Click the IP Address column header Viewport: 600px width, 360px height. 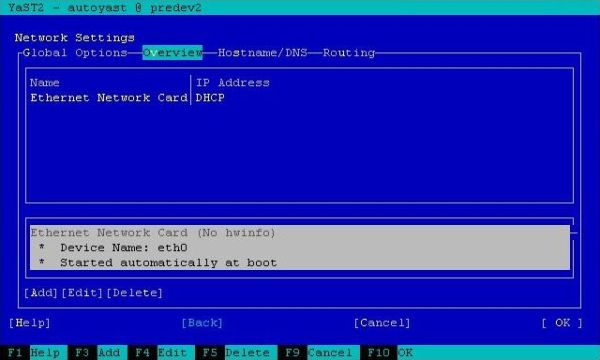click(233, 83)
